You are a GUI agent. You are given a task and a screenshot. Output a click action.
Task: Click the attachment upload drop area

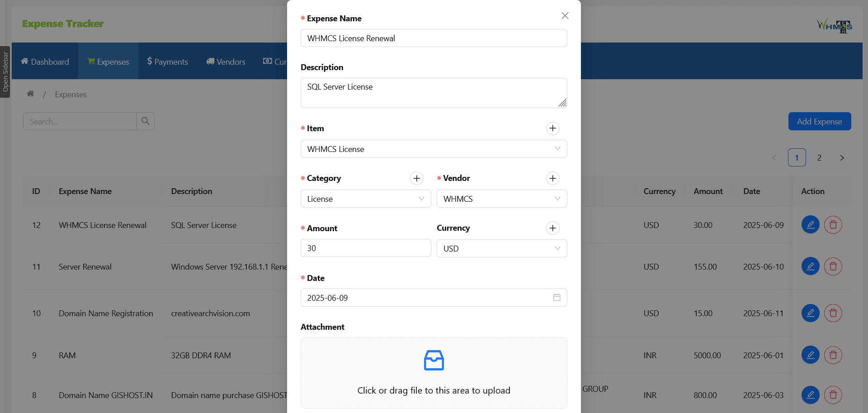434,373
